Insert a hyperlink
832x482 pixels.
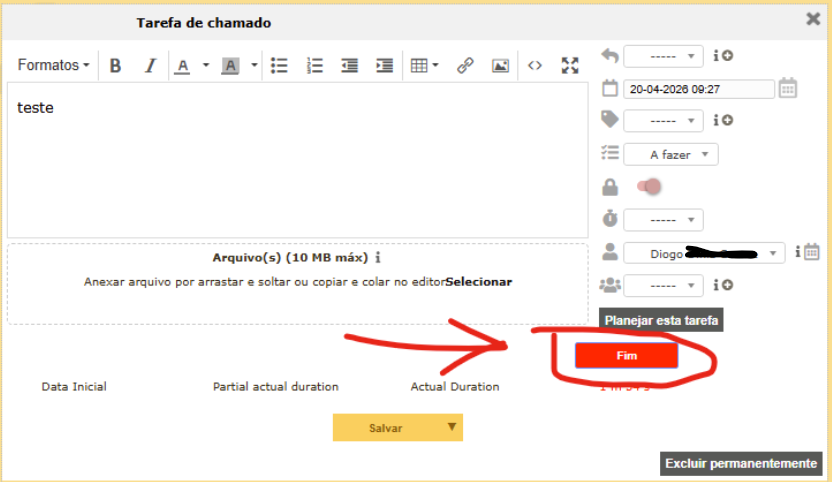pyautogui.click(x=465, y=65)
